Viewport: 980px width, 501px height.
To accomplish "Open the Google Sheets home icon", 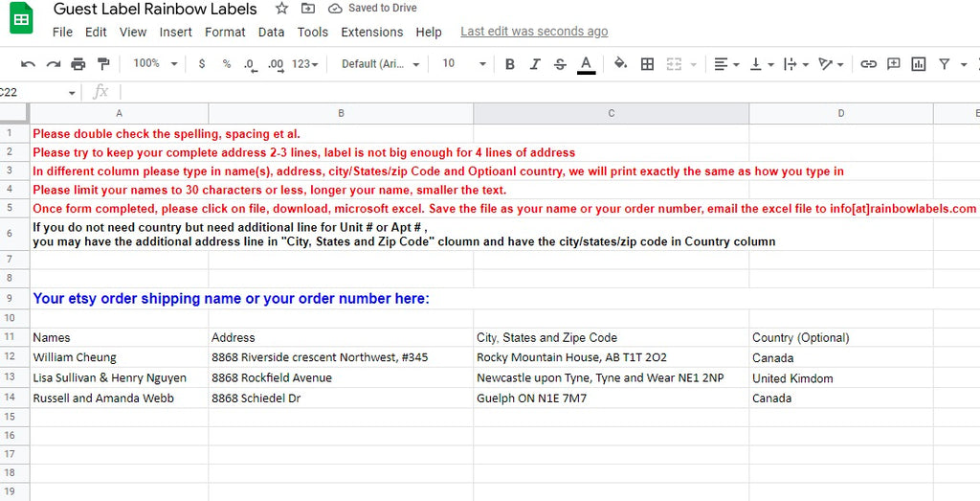I will [x=21, y=19].
